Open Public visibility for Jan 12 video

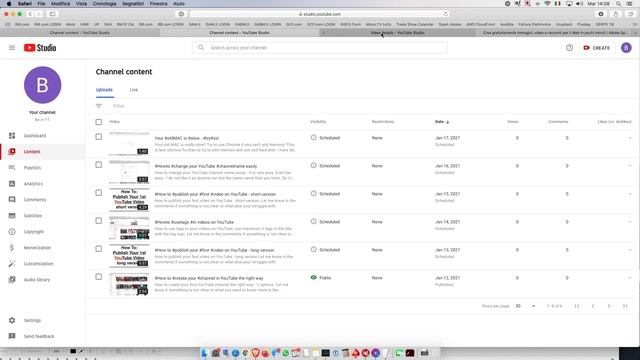(x=321, y=278)
